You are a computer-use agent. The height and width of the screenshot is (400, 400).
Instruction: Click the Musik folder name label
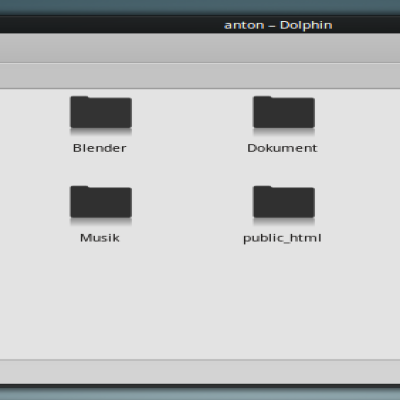(100, 238)
